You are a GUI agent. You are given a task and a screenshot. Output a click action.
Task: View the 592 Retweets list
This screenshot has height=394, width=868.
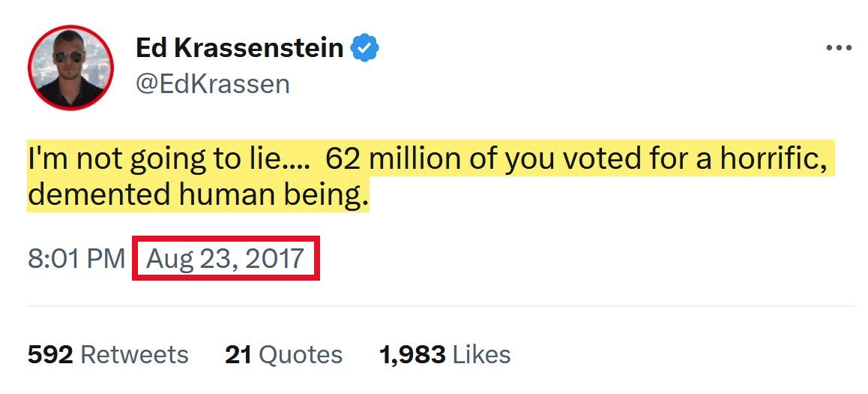click(x=107, y=354)
